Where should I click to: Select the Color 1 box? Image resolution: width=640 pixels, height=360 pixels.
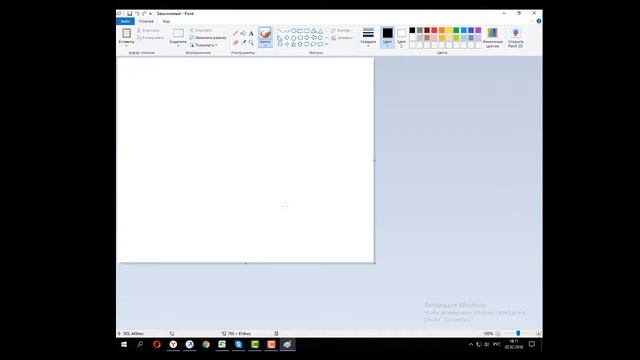coord(387,38)
